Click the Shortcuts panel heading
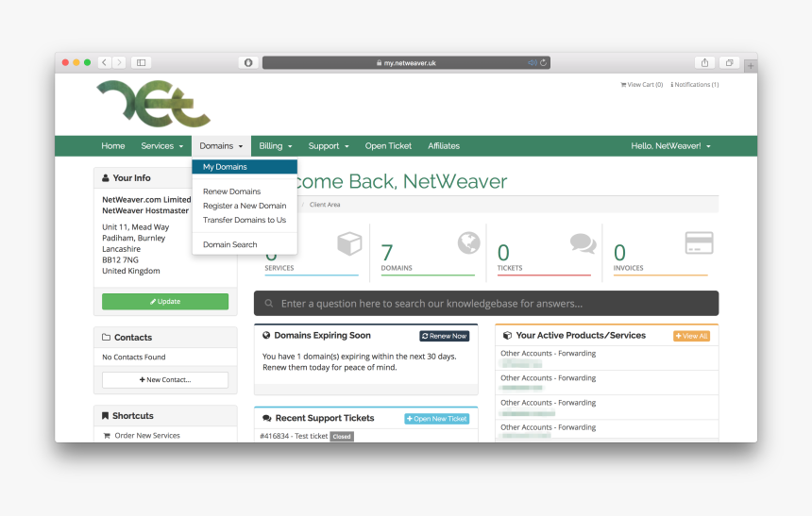Screen dimensions: 812x516 (x=132, y=416)
